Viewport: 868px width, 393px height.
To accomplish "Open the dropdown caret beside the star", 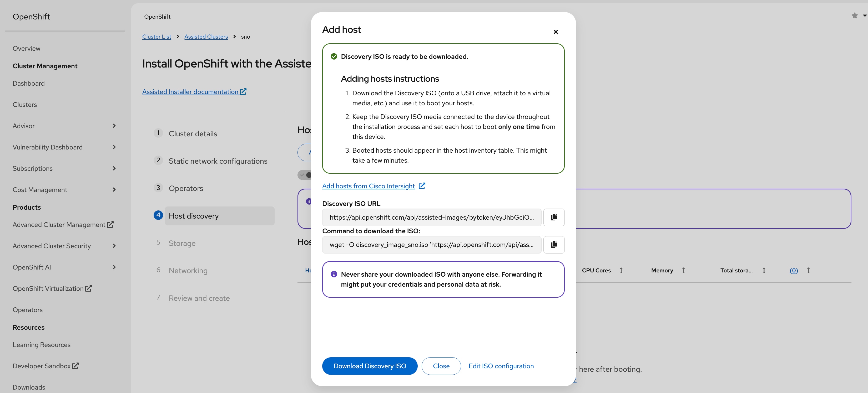I will click(x=865, y=15).
